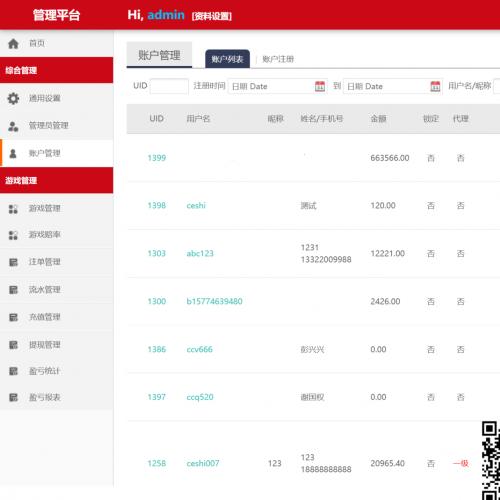500x500 pixels.
Task: Open user abc123's profile link
Action: pos(200,253)
